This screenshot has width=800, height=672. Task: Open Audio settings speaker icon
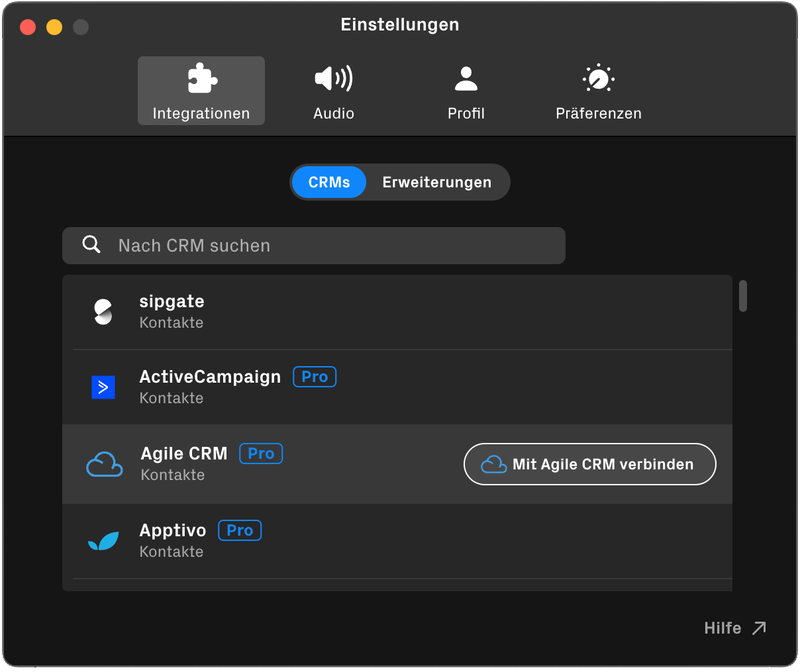coord(333,79)
